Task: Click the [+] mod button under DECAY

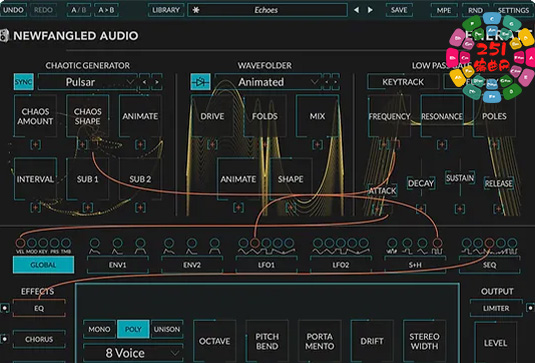Action: pyautogui.click(x=421, y=209)
